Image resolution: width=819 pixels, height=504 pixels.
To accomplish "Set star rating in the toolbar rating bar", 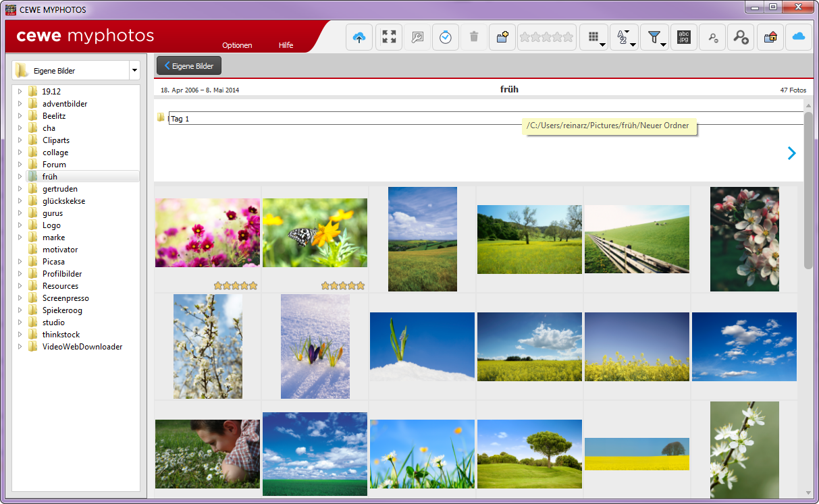I will [546, 38].
